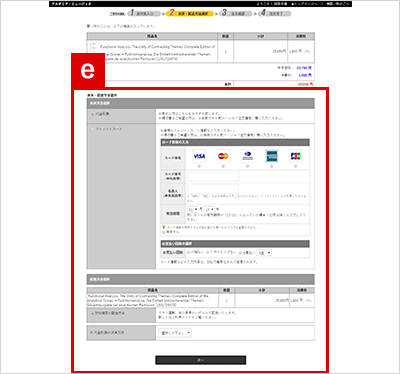Open the top page link in header
The width and height of the screenshot is (400, 374).
click(304, 4)
